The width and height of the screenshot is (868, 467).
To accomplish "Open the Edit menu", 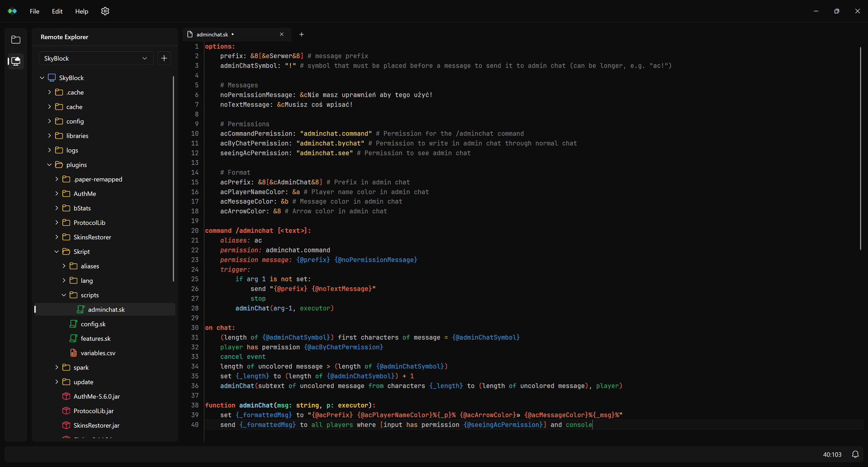I will [57, 11].
